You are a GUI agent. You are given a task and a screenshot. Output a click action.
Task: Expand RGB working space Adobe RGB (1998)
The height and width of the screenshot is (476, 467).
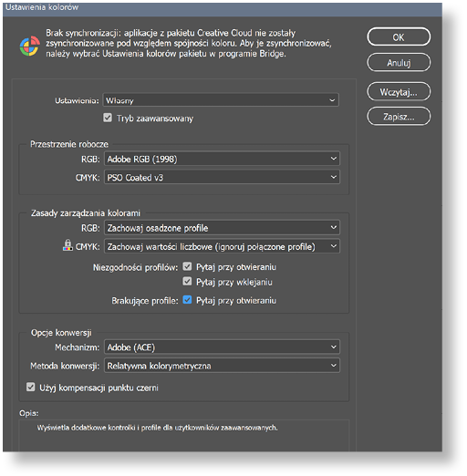click(222, 159)
